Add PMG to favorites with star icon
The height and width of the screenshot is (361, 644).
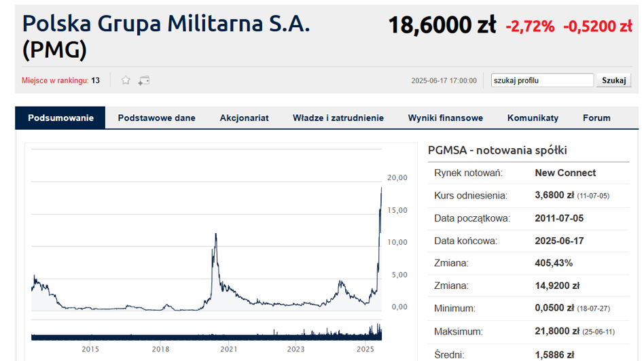pos(126,80)
